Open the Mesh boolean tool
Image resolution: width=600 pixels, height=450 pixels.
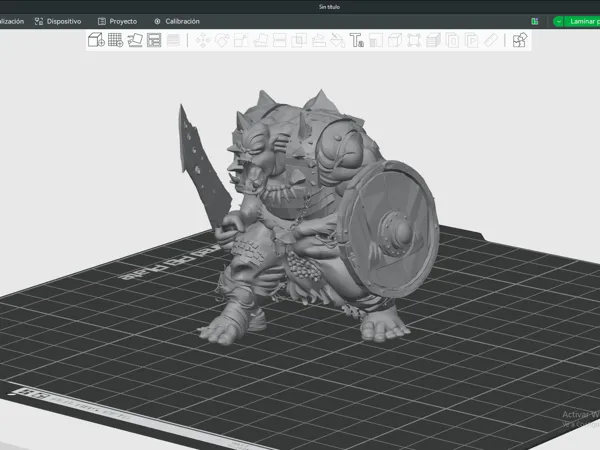pos(299,40)
